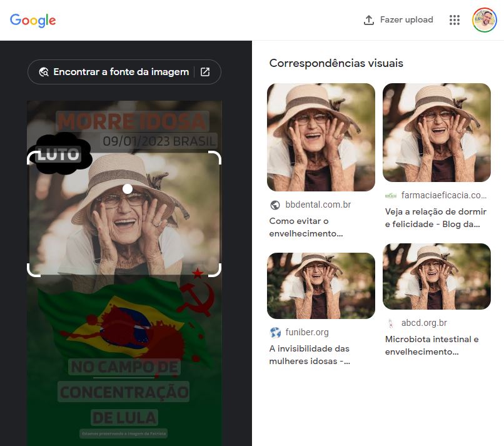The height and width of the screenshot is (446, 504).
Task: Open the abcd.org.br source link
Action: click(x=424, y=323)
